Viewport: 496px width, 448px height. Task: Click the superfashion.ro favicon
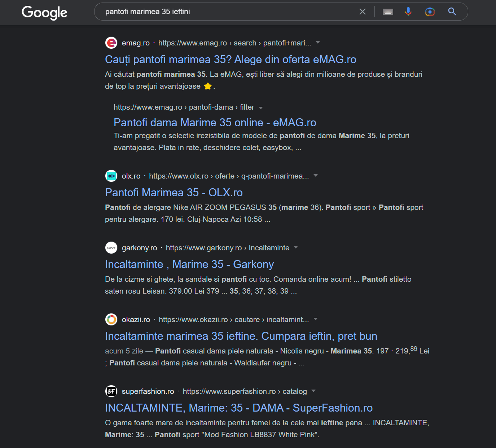pos(111,391)
